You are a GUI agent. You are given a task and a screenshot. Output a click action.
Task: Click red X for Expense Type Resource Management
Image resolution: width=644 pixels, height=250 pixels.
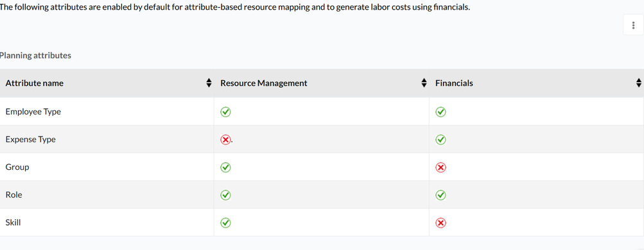click(x=225, y=140)
